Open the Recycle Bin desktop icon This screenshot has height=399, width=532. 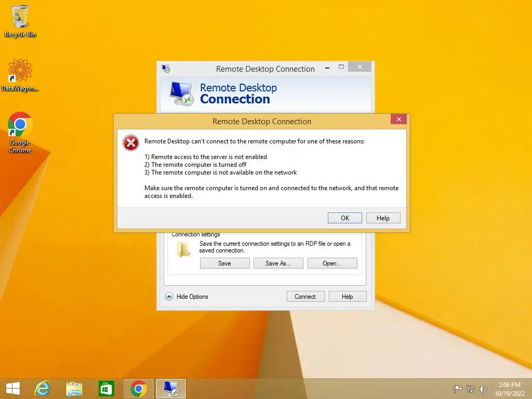(x=20, y=21)
